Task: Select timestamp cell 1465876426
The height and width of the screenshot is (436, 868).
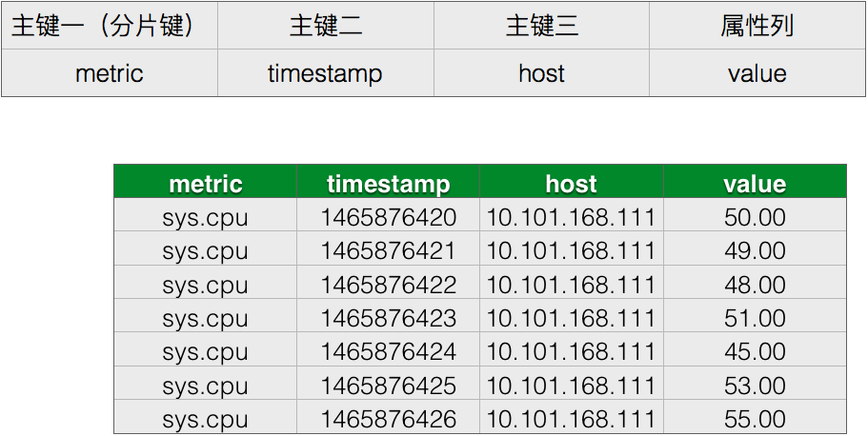Action: [388, 417]
